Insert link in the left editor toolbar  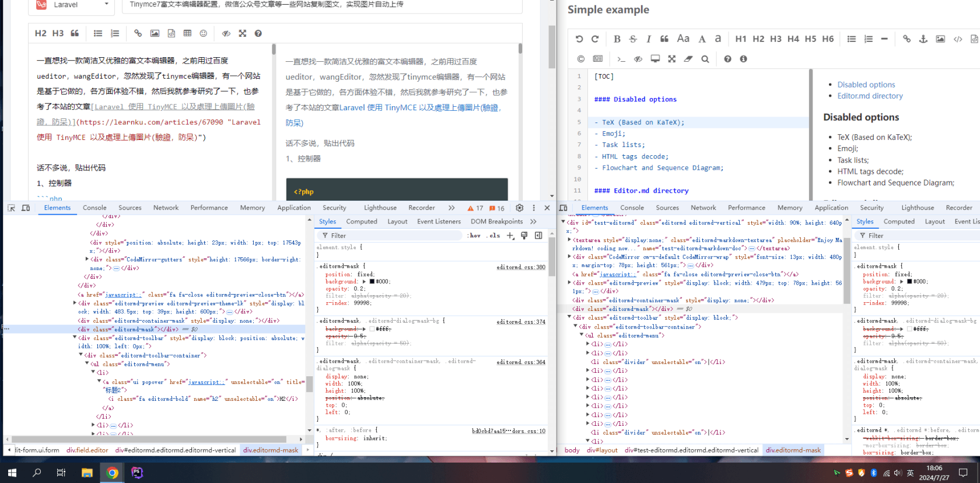point(138,33)
